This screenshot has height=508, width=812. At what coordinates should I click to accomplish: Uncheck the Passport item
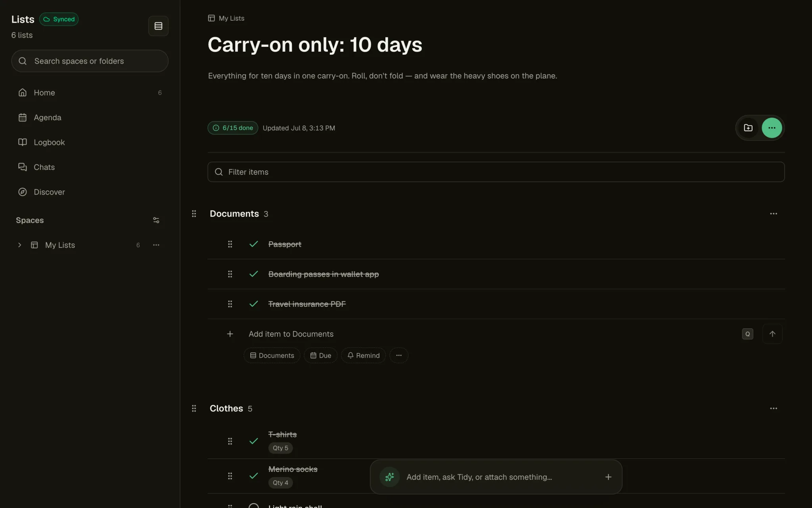[x=254, y=244]
